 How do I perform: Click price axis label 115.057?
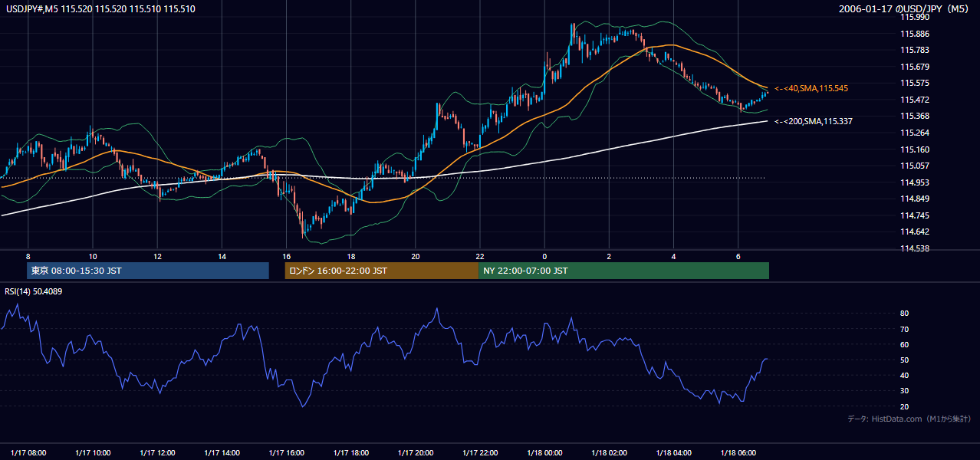coord(914,166)
